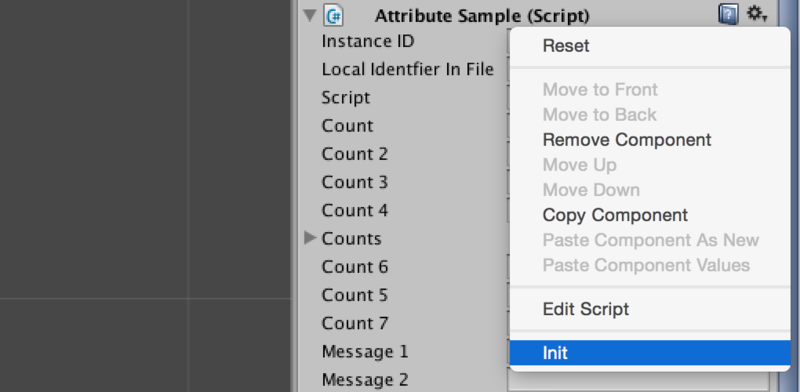
Task: Select the Script property label
Action: tap(346, 98)
